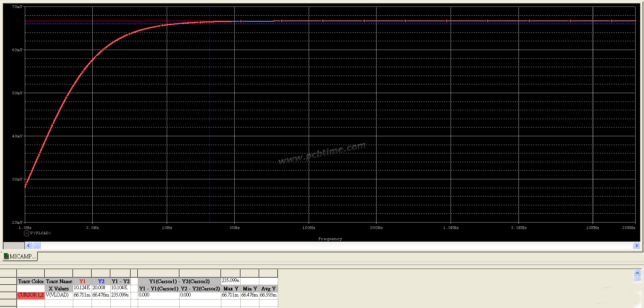Screen dimensions: 644x308
Task: Click the 1.0Hz X-axis label
Action: coord(25,228)
